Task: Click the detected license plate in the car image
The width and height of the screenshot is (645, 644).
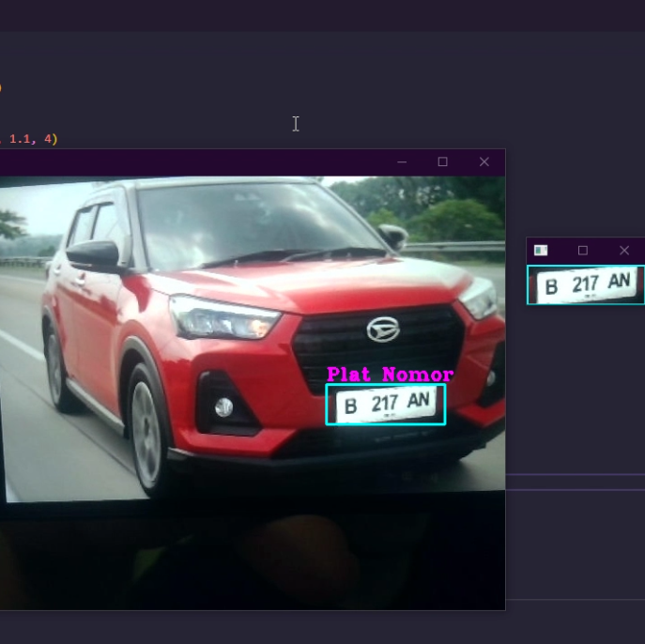Action: coord(386,405)
